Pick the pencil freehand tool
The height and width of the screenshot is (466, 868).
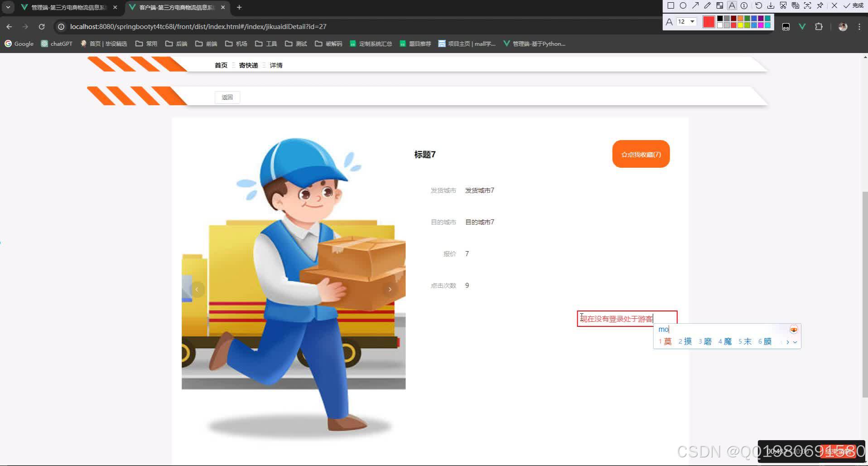(708, 6)
